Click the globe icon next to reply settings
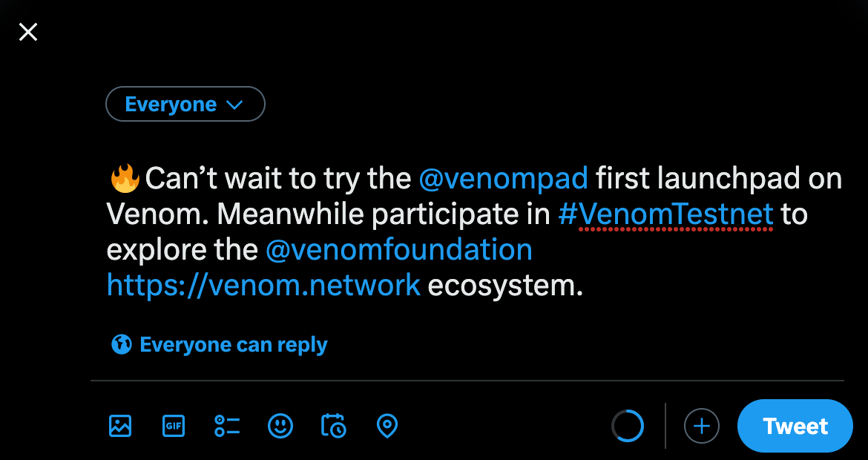Image resolution: width=868 pixels, height=460 pixels. pyautogui.click(x=121, y=344)
